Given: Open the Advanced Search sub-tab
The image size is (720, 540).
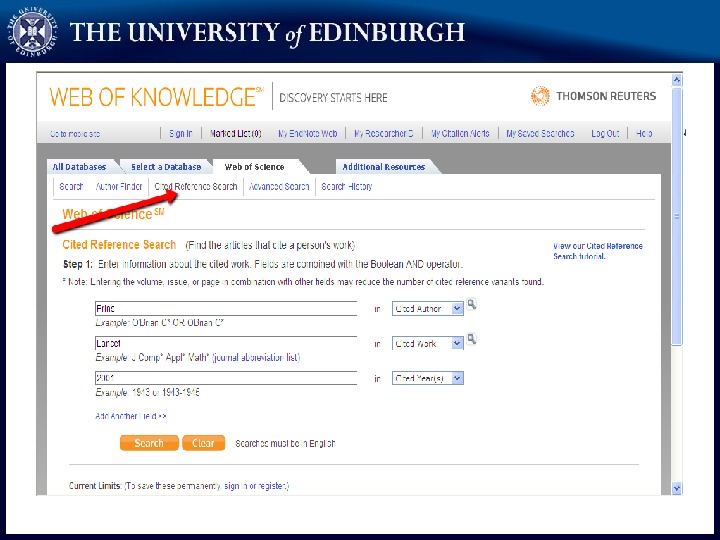Looking at the screenshot, I should pos(279,187).
